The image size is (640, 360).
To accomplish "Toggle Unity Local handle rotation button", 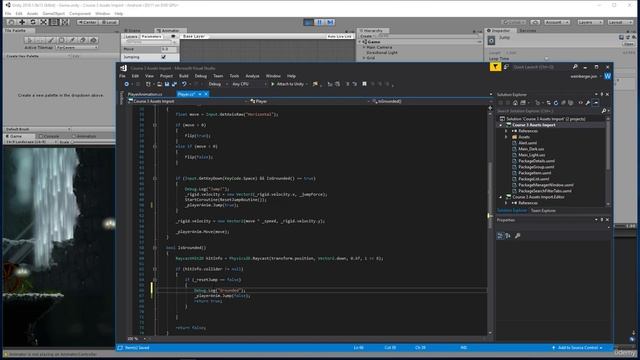I will click(x=109, y=22).
